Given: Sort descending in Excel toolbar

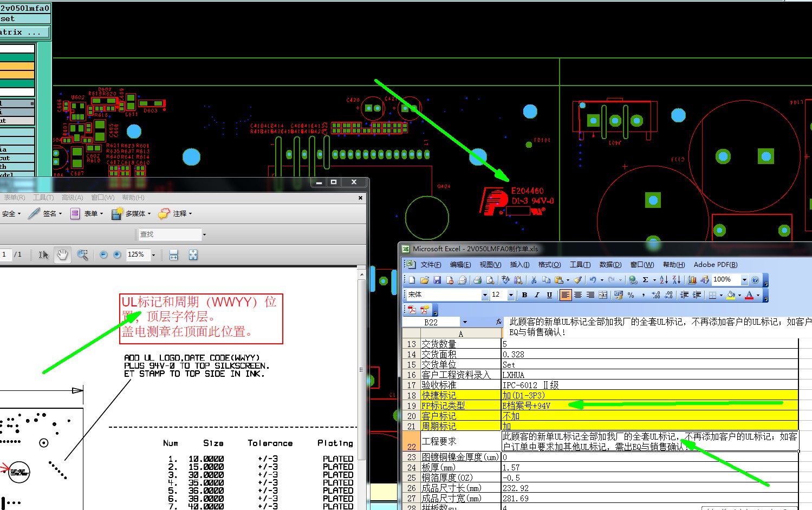Looking at the screenshot, I should (677, 280).
